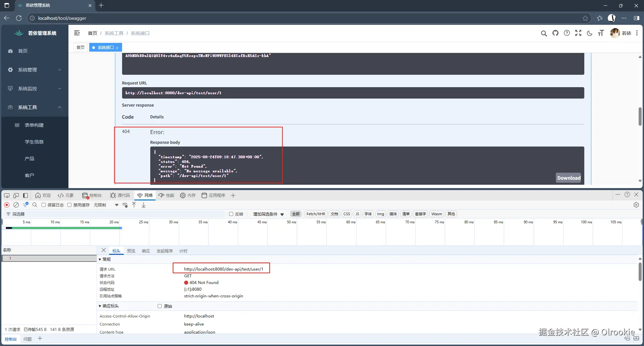Click the browser page reload icon

coord(19,18)
